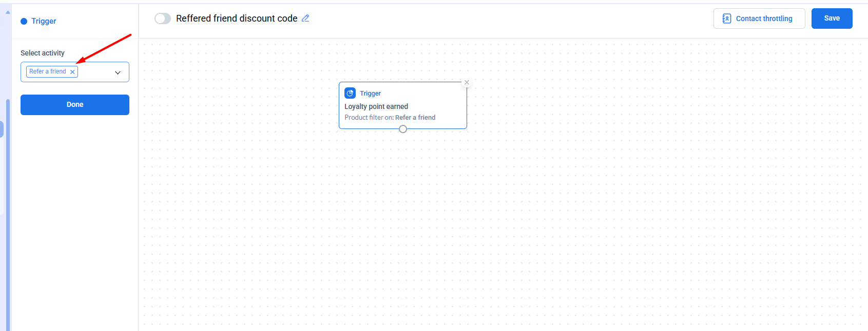This screenshot has width=868, height=331.
Task: Select the Loyalty point earned trigger node
Action: (x=376, y=106)
